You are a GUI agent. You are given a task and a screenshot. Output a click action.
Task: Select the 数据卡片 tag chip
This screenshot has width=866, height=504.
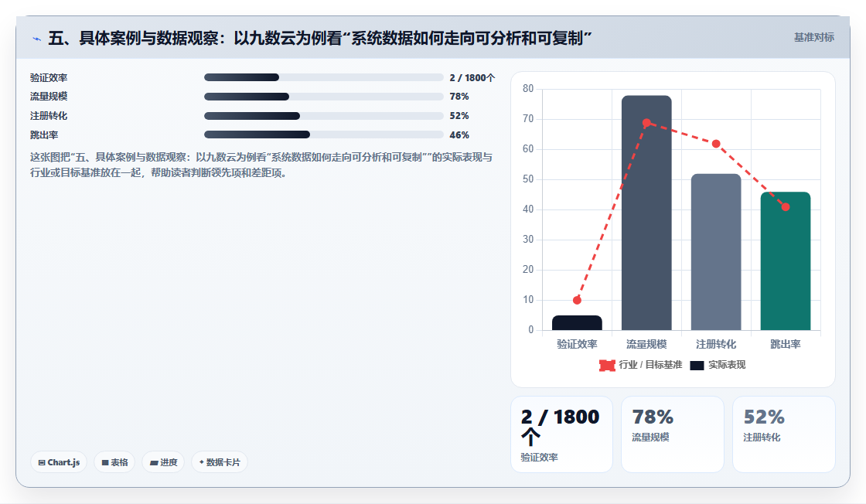[220, 462]
